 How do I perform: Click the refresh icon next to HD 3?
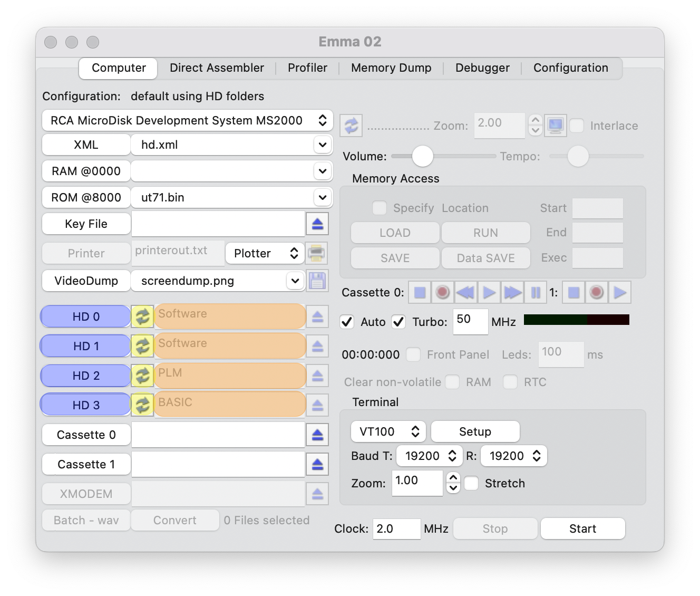click(142, 405)
